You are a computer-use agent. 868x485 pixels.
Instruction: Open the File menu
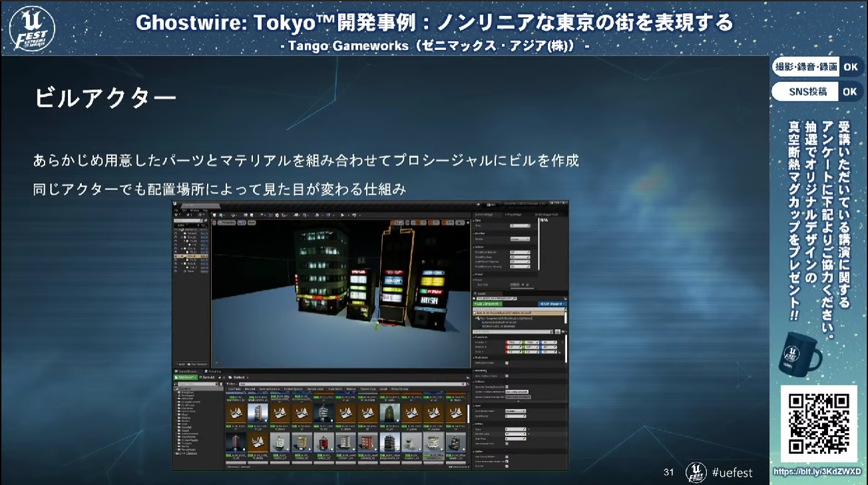click(176, 211)
